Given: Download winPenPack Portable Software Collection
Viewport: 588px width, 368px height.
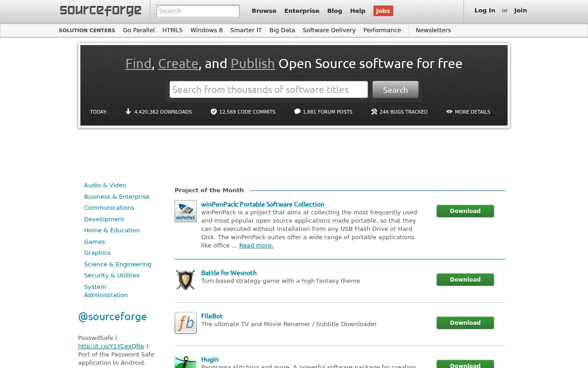Looking at the screenshot, I should [x=465, y=211].
